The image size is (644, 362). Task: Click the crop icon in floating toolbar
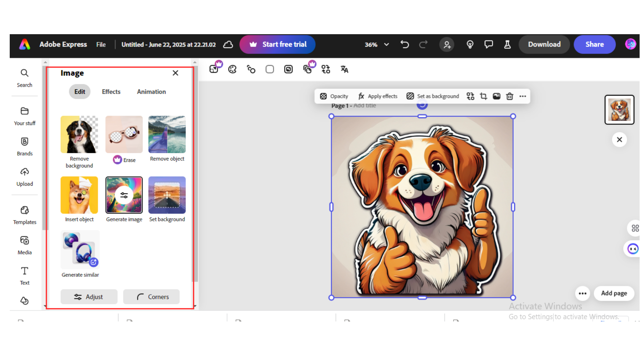click(483, 96)
